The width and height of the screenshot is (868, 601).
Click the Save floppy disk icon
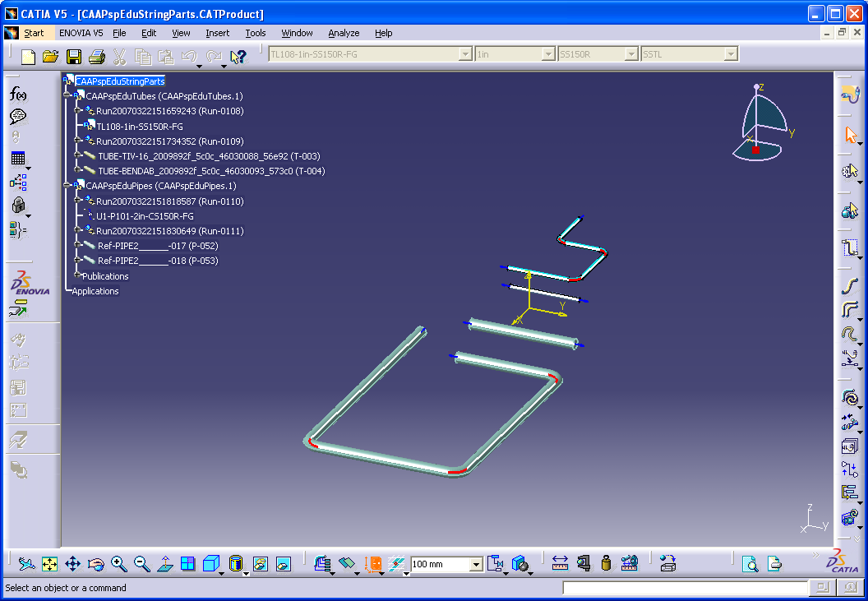(x=74, y=57)
